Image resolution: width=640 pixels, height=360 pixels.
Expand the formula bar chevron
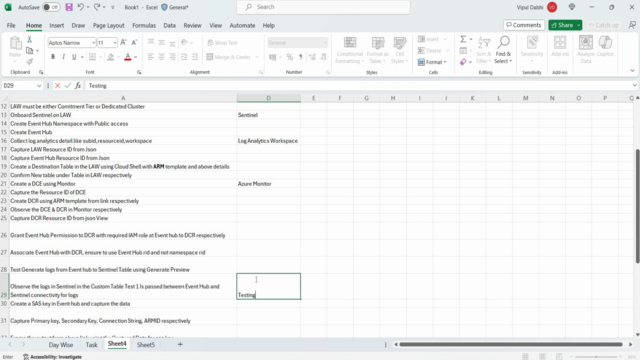(634, 86)
